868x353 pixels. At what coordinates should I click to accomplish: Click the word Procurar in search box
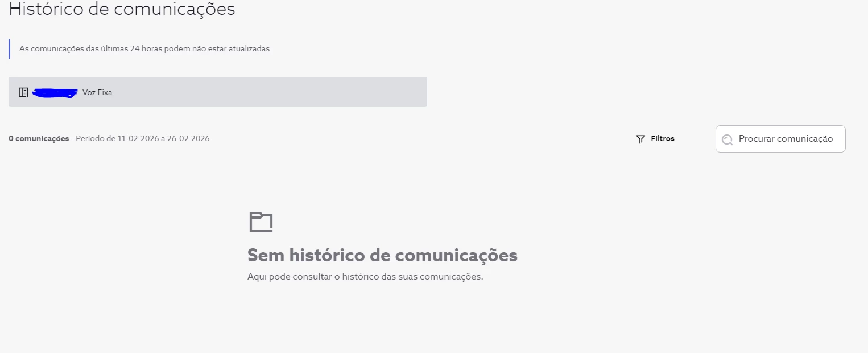[x=757, y=139]
